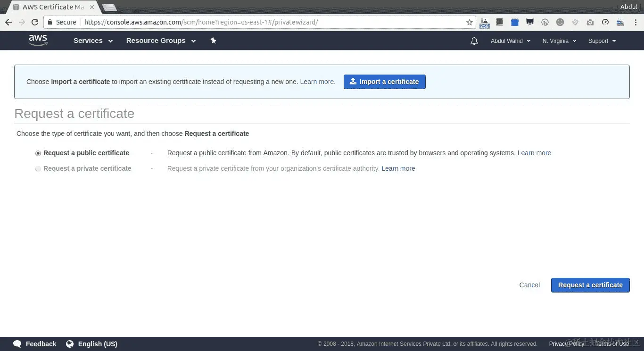
Task: Click the Secure padlock site info
Action: pyautogui.click(x=61, y=22)
